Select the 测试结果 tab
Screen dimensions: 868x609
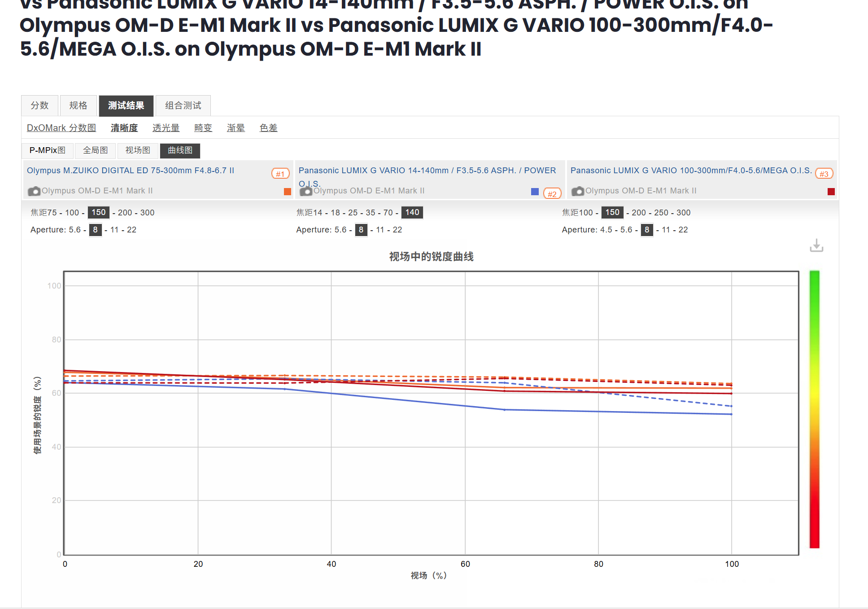click(x=126, y=105)
